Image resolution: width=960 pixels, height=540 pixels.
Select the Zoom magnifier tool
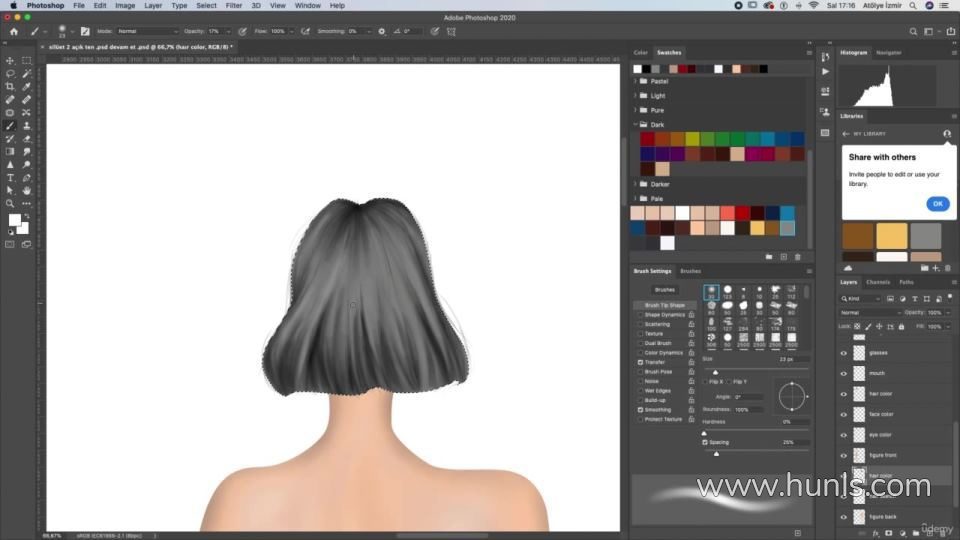pos(10,203)
